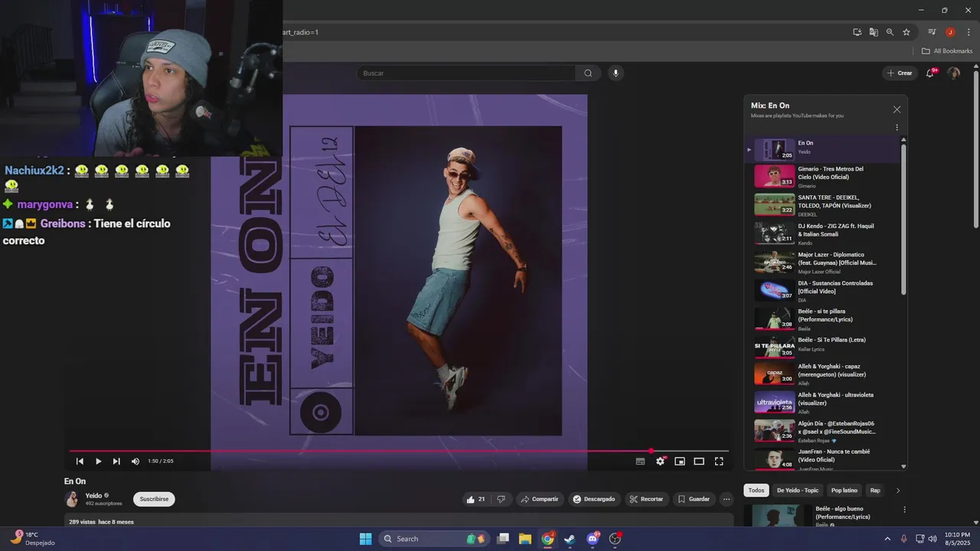Open the player settings gear
The height and width of the screenshot is (551, 980).
coord(660,461)
